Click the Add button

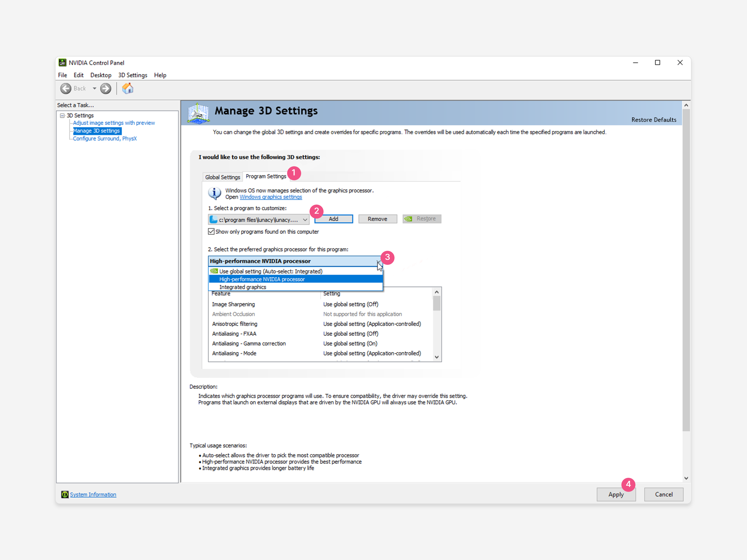[x=334, y=219]
